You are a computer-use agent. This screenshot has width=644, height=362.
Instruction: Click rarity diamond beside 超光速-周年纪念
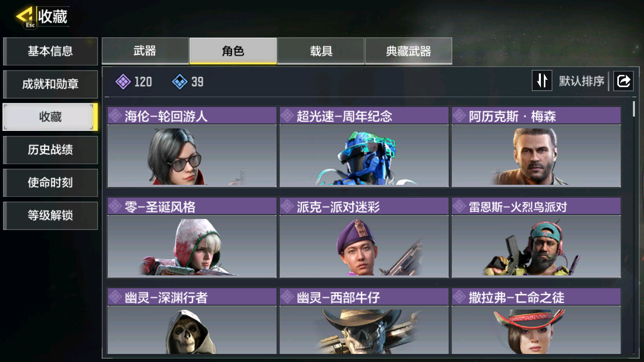pyautogui.click(x=287, y=116)
